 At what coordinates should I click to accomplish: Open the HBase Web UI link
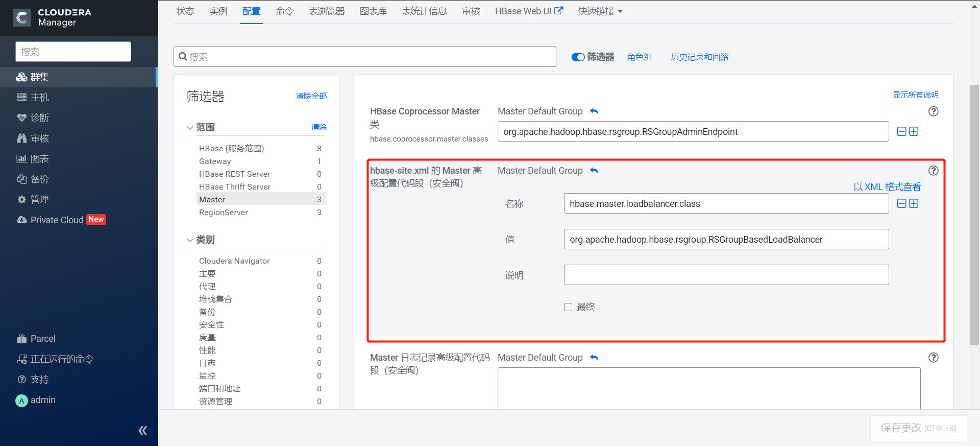tap(529, 11)
